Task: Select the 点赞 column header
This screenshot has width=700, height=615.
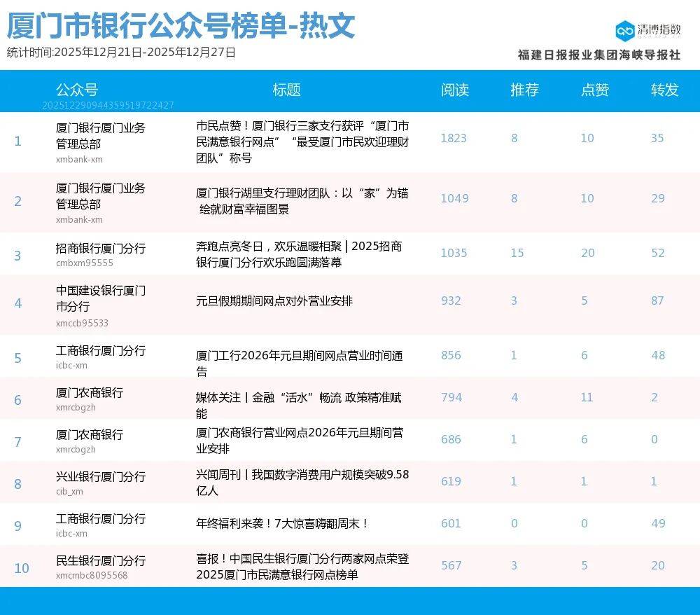Action: 594,90
